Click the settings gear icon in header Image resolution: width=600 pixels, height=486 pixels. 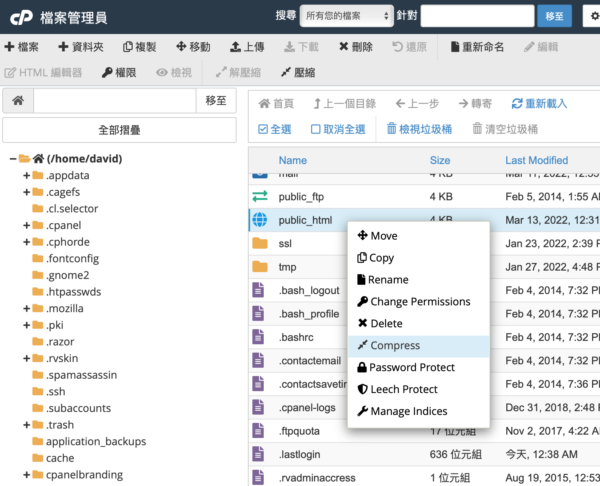593,16
